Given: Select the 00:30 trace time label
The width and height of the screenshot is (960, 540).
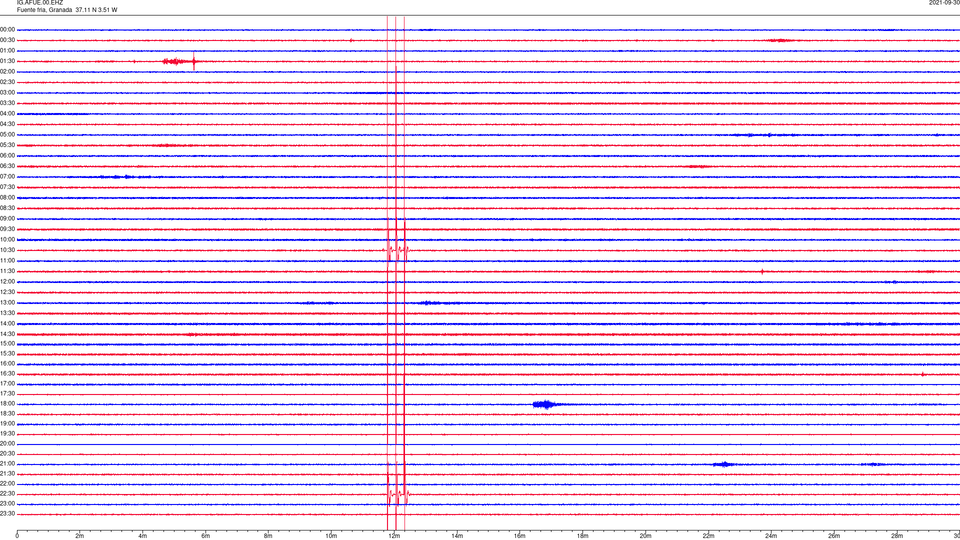Looking at the screenshot, I should [x=7, y=40].
